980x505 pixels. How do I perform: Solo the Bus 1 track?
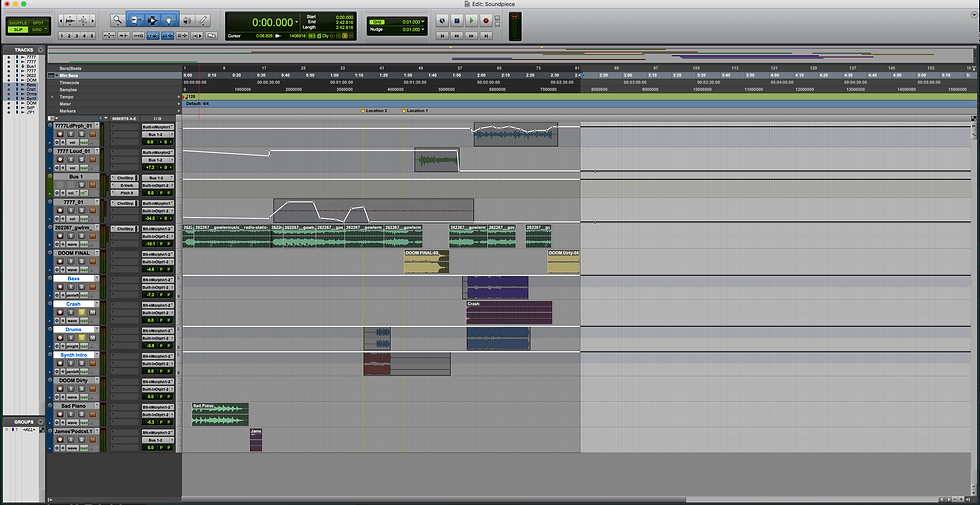(x=81, y=185)
